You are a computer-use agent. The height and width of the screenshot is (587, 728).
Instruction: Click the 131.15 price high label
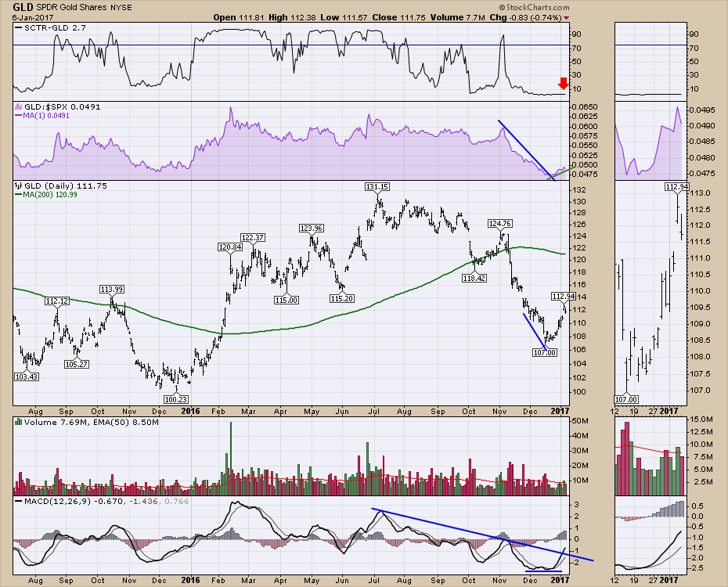click(x=377, y=186)
